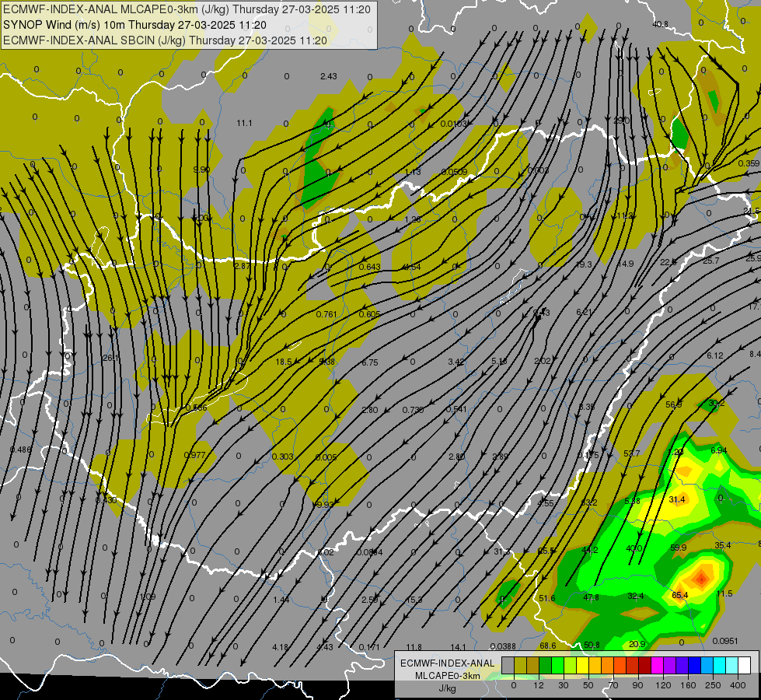Click the gray swatch in the color legend
761x700 pixels.
point(508,666)
